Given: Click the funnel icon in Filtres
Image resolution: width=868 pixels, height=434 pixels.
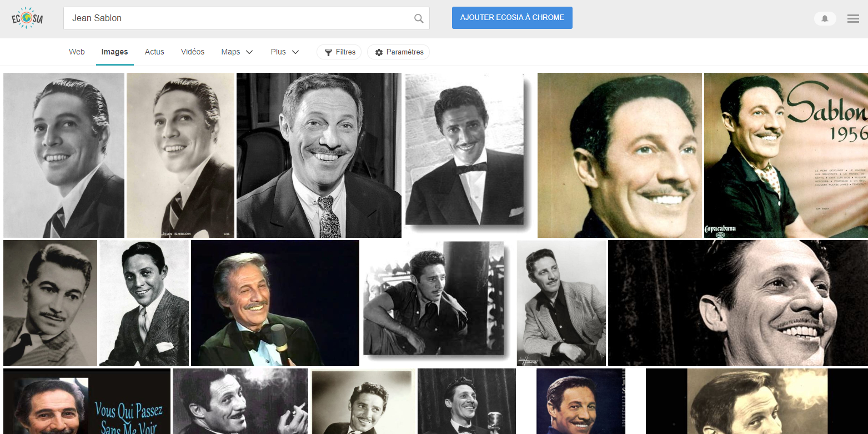Looking at the screenshot, I should (x=328, y=52).
